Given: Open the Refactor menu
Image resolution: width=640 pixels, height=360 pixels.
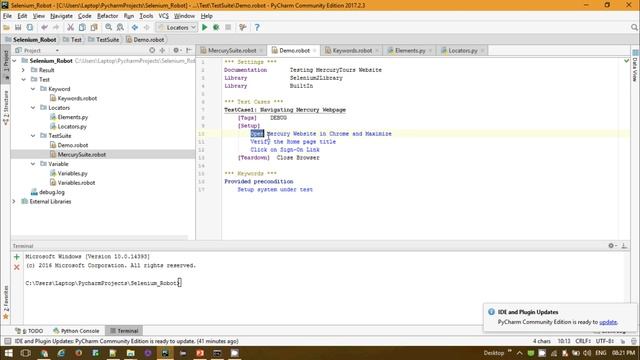Looking at the screenshot, I should click(107, 16).
